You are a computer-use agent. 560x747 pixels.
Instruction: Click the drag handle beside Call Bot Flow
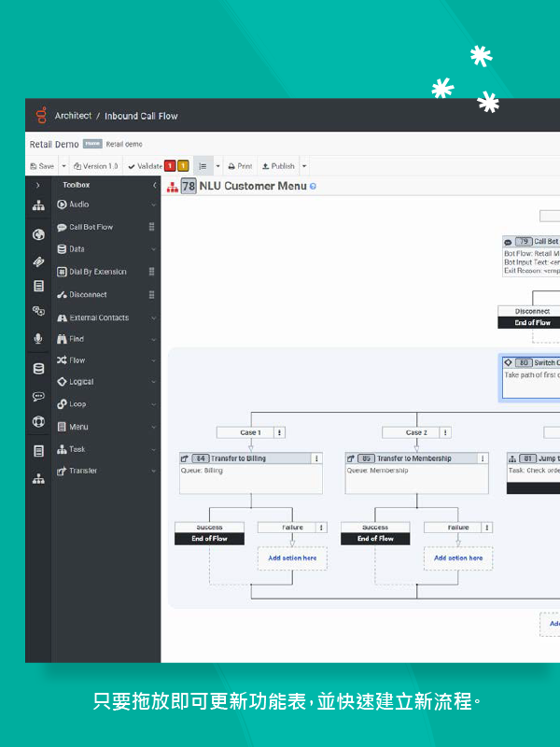click(151, 227)
